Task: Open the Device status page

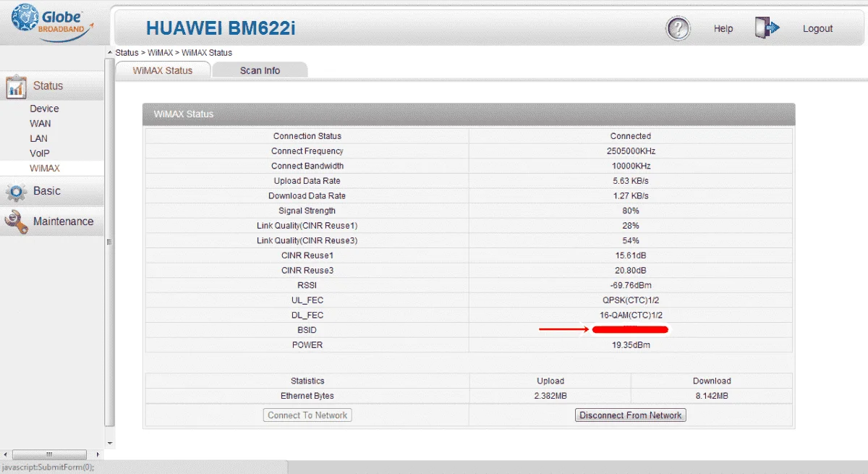Action: [x=44, y=109]
